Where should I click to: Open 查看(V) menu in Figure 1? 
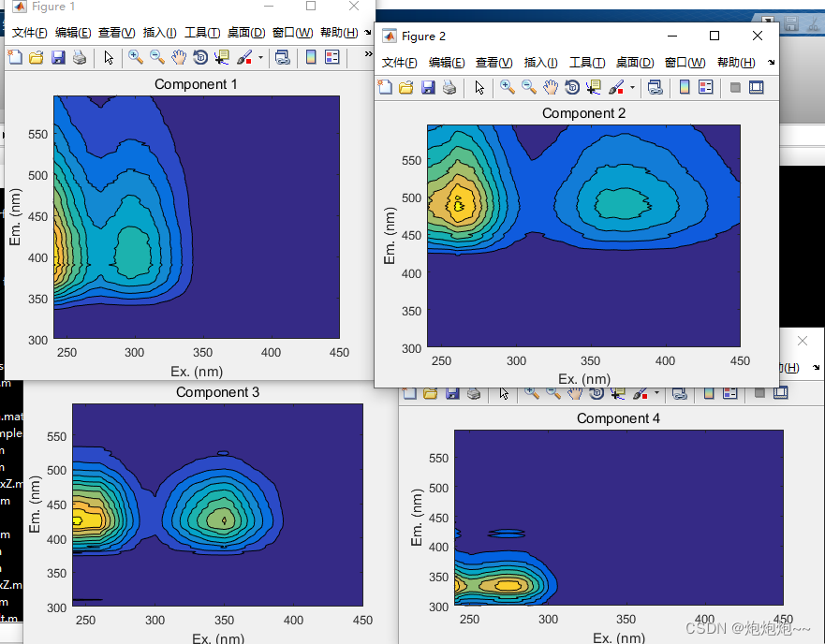(x=116, y=33)
